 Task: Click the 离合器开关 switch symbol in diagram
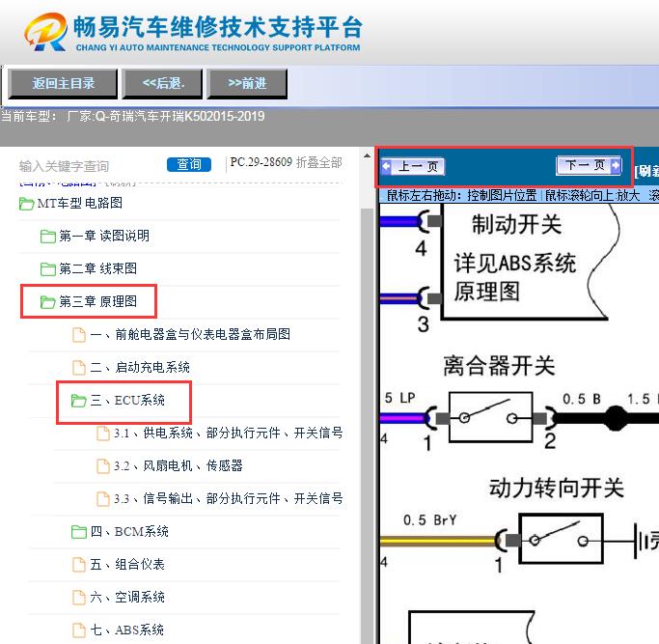(490, 417)
